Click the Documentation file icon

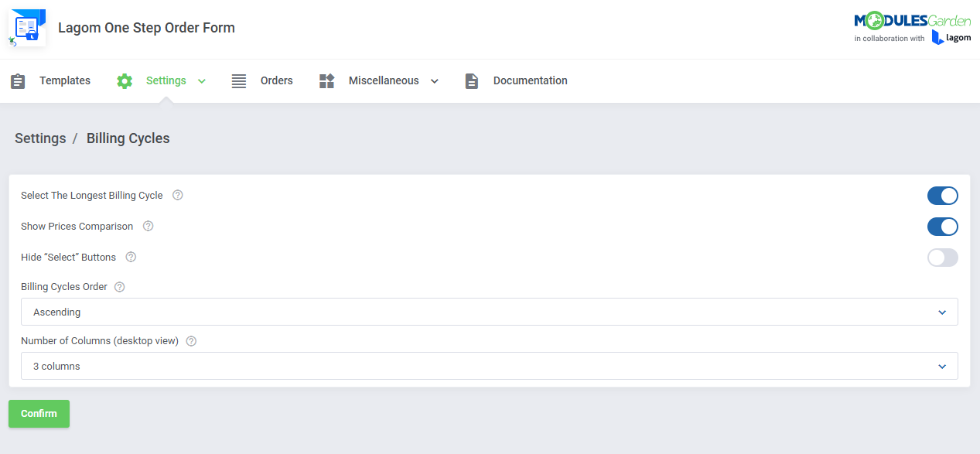[472, 81]
